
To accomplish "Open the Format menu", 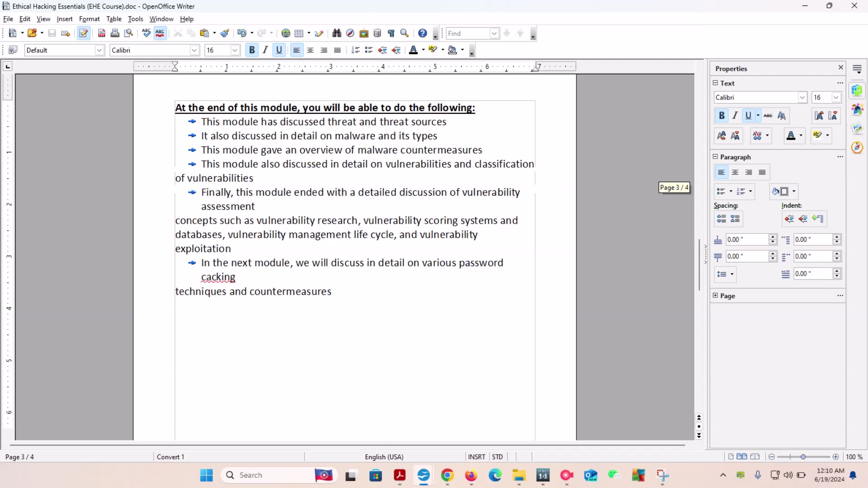I will [89, 19].
